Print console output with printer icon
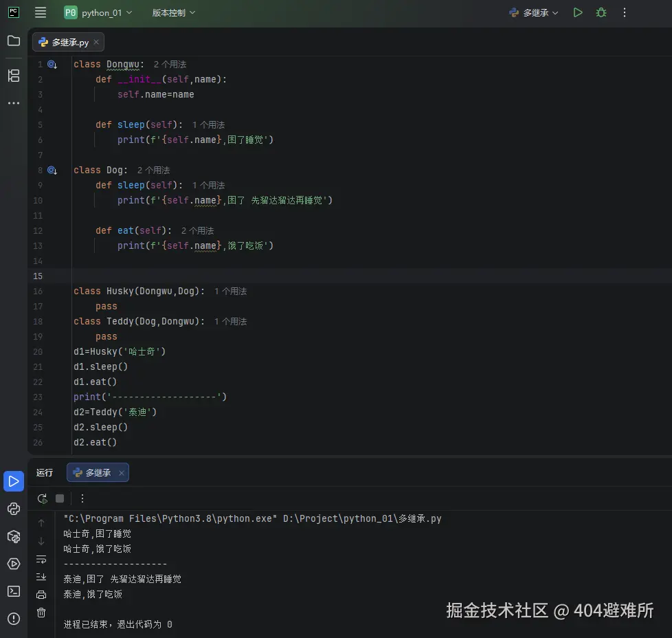Image resolution: width=672 pixels, height=638 pixels. (x=41, y=595)
